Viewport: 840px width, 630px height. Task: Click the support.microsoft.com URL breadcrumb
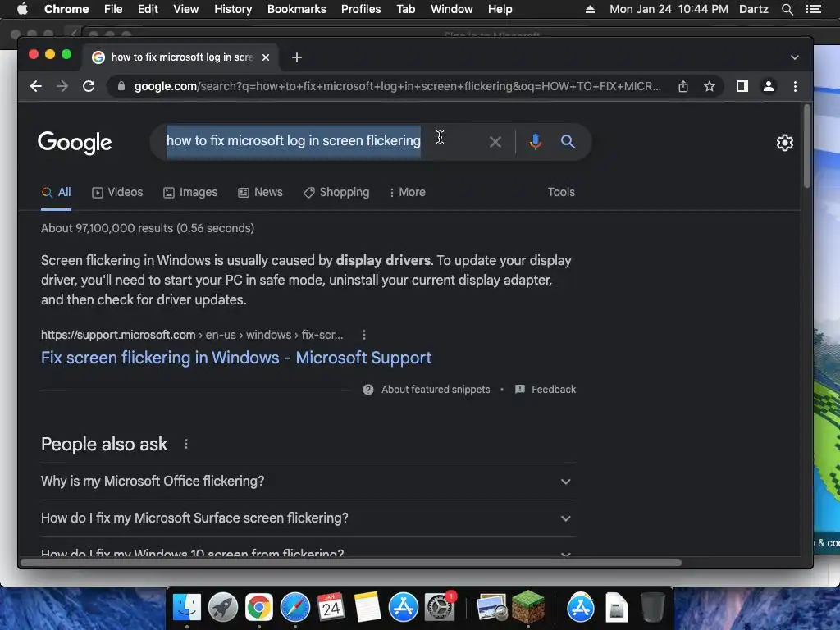click(192, 335)
